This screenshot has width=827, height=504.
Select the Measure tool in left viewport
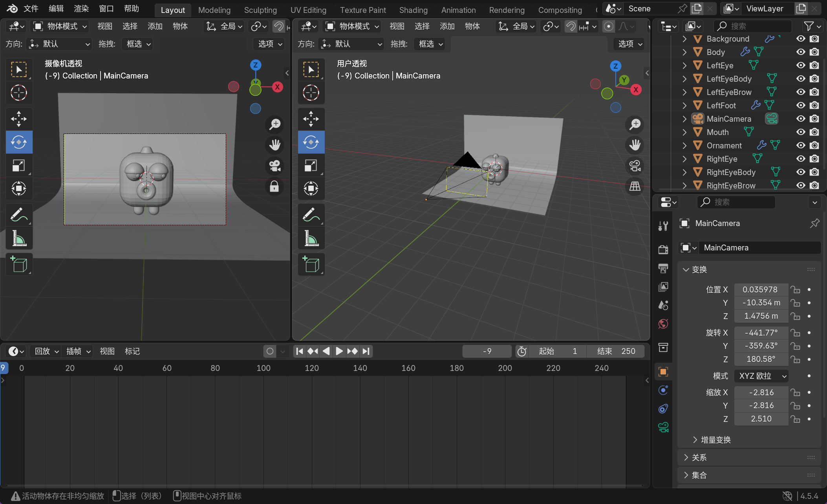[x=19, y=238]
